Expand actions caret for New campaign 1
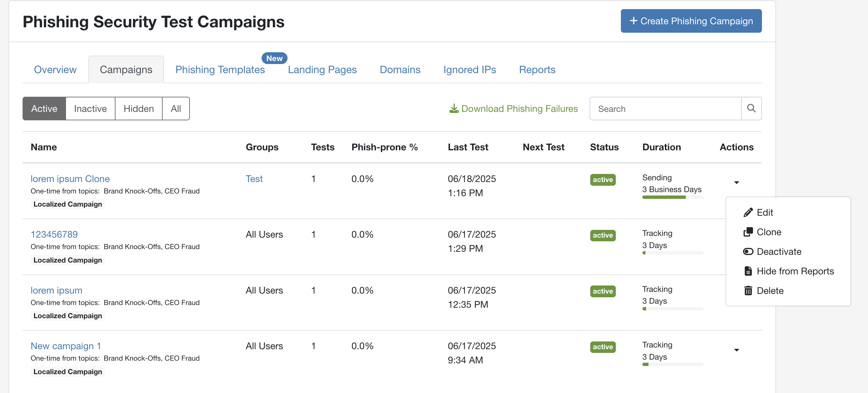The width and height of the screenshot is (868, 393). point(736,350)
